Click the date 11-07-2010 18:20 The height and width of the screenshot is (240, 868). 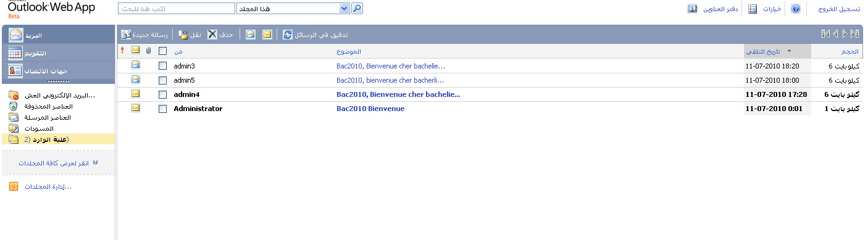click(x=772, y=65)
